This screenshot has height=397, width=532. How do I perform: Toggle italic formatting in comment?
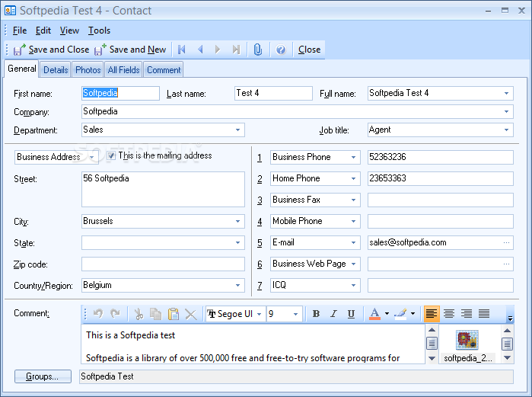333,314
